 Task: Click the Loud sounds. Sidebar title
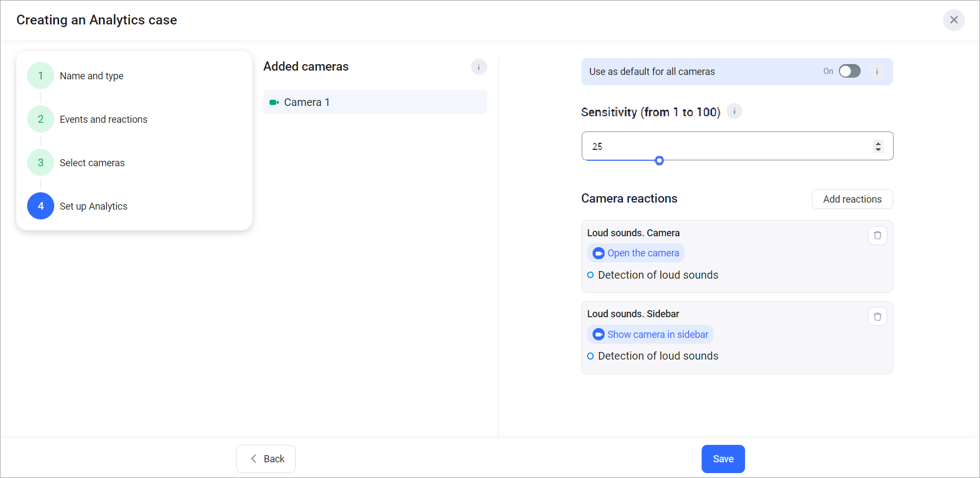coord(633,314)
